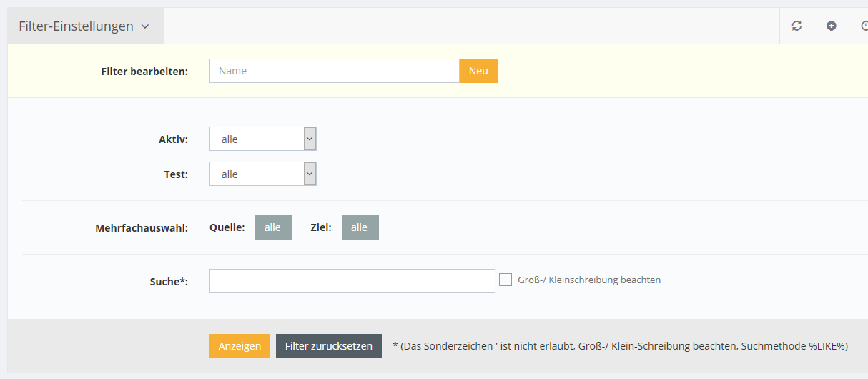Click the arrow on the Test select box
Image resolution: width=868 pixels, height=379 pixels.
pos(310,174)
